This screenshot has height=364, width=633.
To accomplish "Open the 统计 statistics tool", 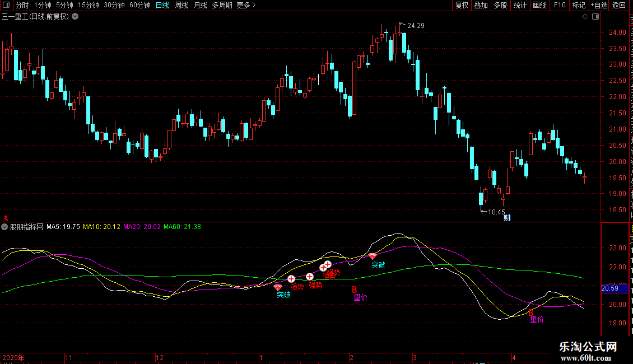I will coord(520,5).
